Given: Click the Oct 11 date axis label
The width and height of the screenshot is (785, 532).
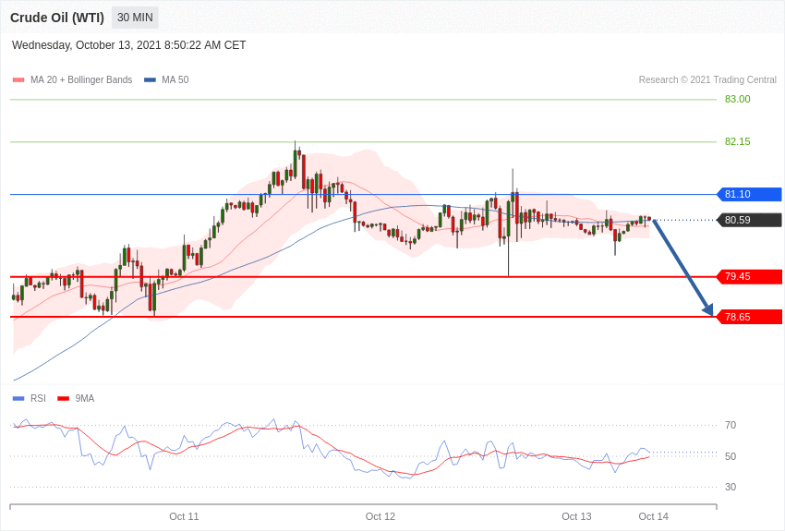Looking at the screenshot, I should (x=184, y=516).
